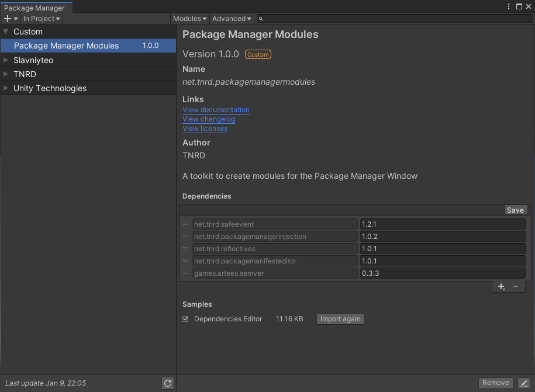The image size is (535, 392).
Task: Switch to the Package Manager tab
Action: coord(36,8)
